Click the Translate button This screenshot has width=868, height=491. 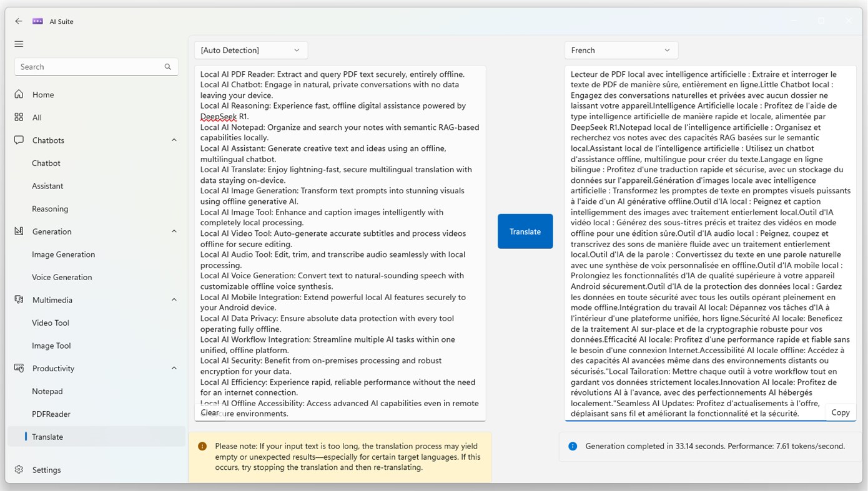coord(525,231)
